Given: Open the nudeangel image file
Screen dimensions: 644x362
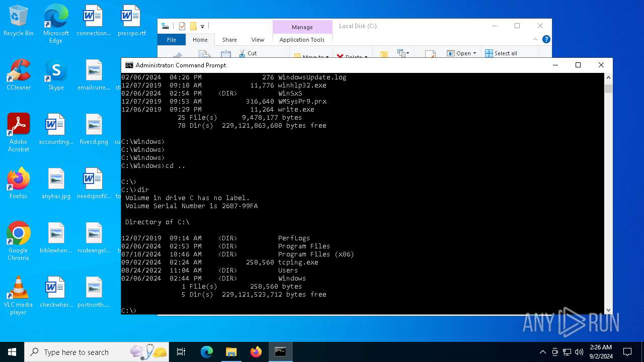Looking at the screenshot, I should [x=94, y=238].
